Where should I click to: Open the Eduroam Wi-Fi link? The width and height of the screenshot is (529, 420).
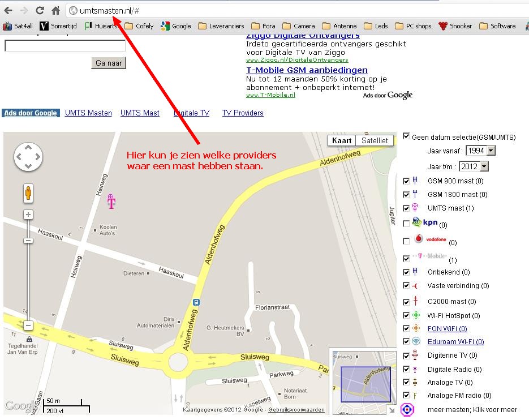click(456, 342)
